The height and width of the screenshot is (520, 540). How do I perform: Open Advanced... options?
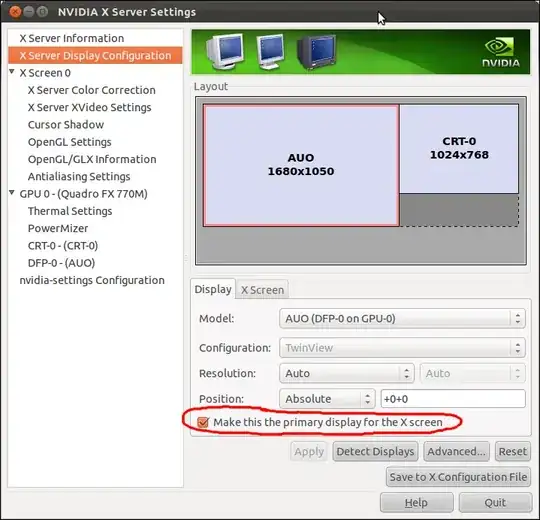pyautogui.click(x=456, y=451)
